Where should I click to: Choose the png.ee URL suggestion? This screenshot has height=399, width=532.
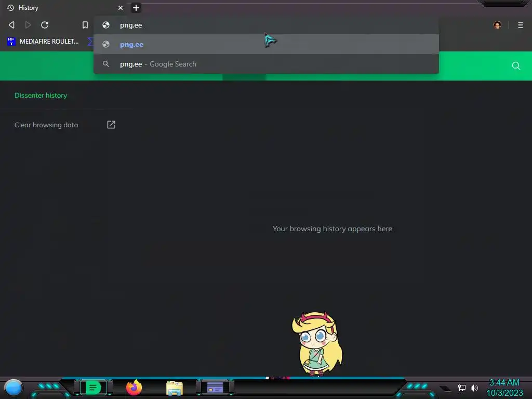coord(266,44)
